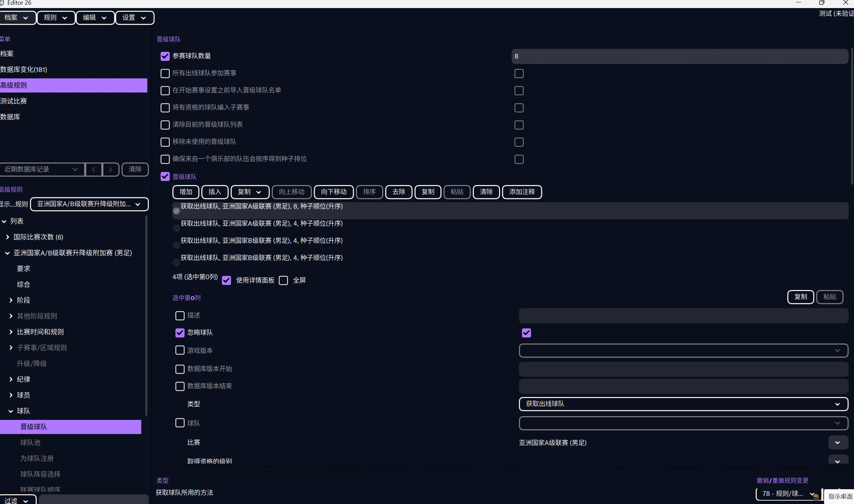Enable the 所有出线球队参加赛事 left checkbox
The image size is (854, 504).
click(x=165, y=73)
